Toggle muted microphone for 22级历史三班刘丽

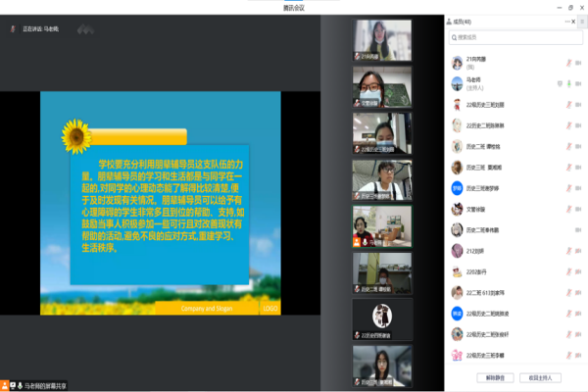coord(569,104)
